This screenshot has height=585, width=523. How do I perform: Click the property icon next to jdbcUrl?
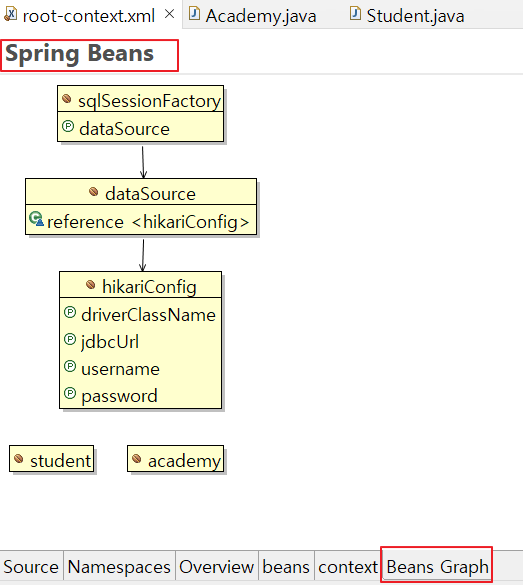point(70,339)
